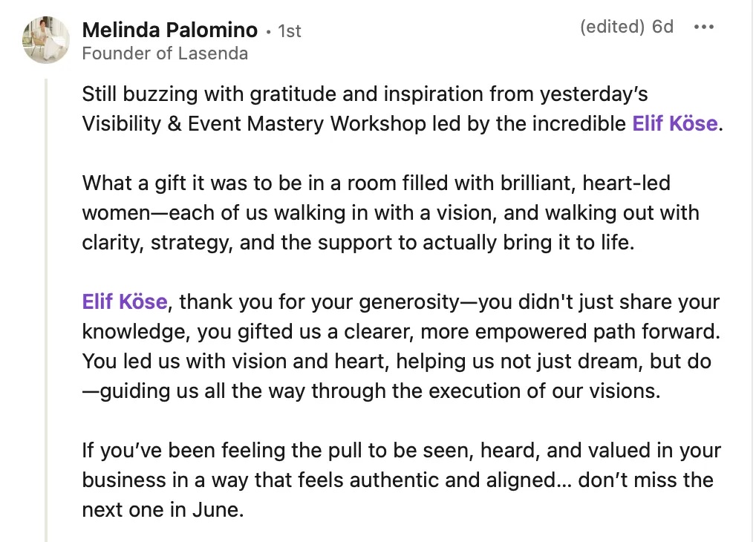Click the 6d timestamp
The height and width of the screenshot is (542, 756).
662,27
